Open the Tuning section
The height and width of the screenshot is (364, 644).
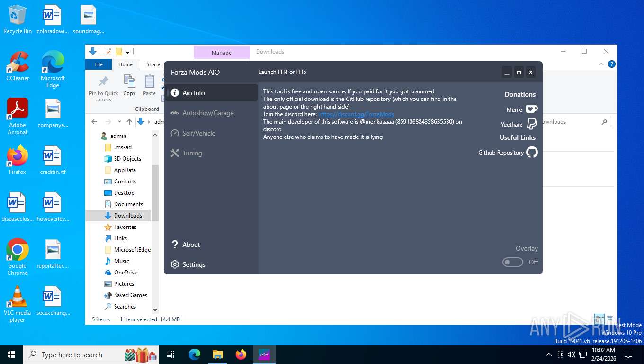pyautogui.click(x=211, y=153)
